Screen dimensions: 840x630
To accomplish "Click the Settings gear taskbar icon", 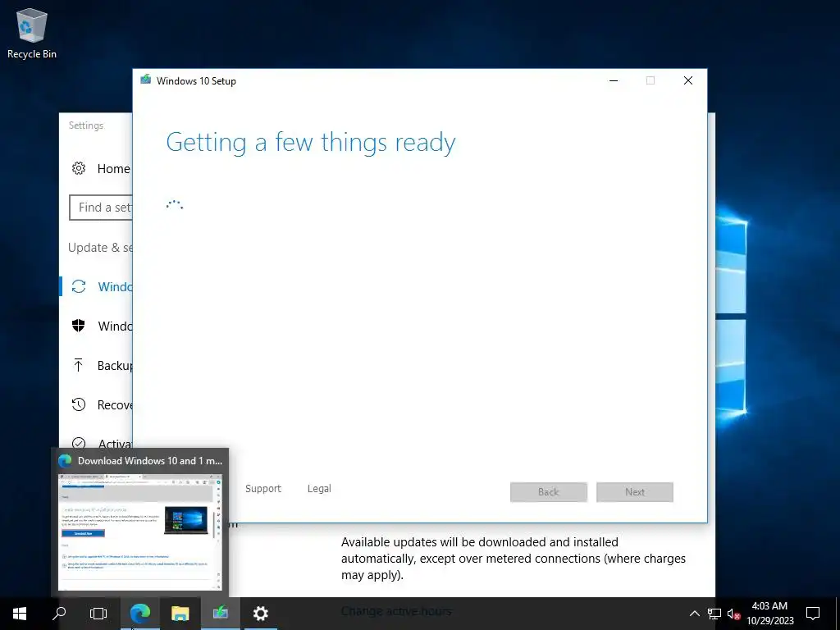I will coord(260,614).
